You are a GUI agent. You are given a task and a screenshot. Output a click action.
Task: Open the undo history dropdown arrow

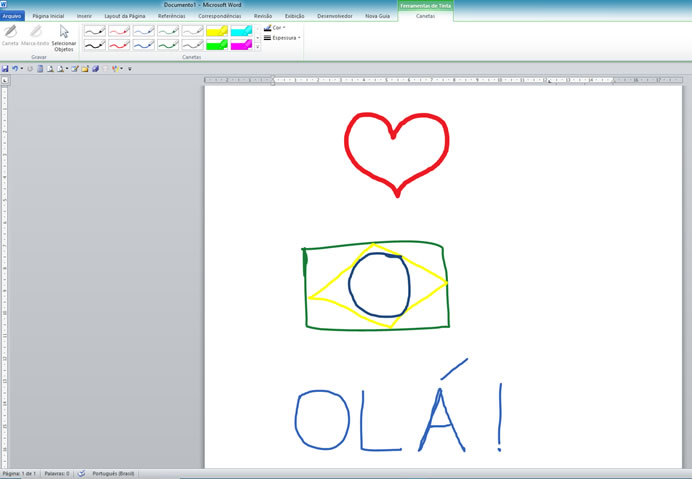click(x=22, y=68)
